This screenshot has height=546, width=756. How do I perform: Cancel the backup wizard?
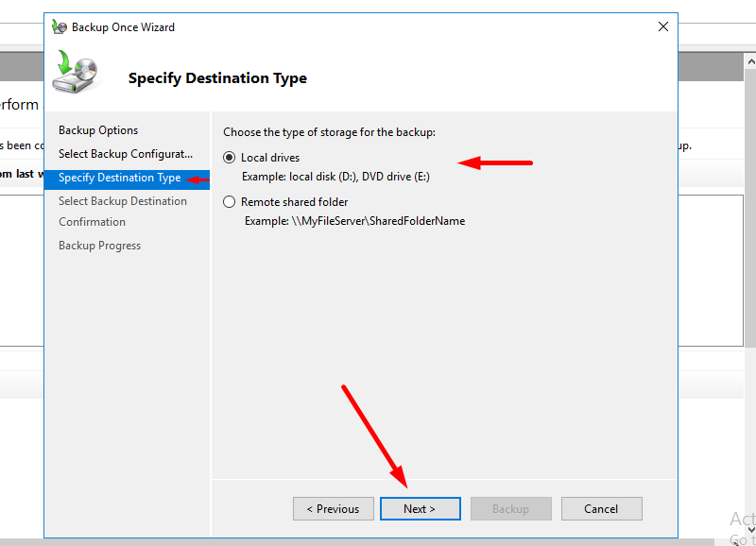coord(601,509)
